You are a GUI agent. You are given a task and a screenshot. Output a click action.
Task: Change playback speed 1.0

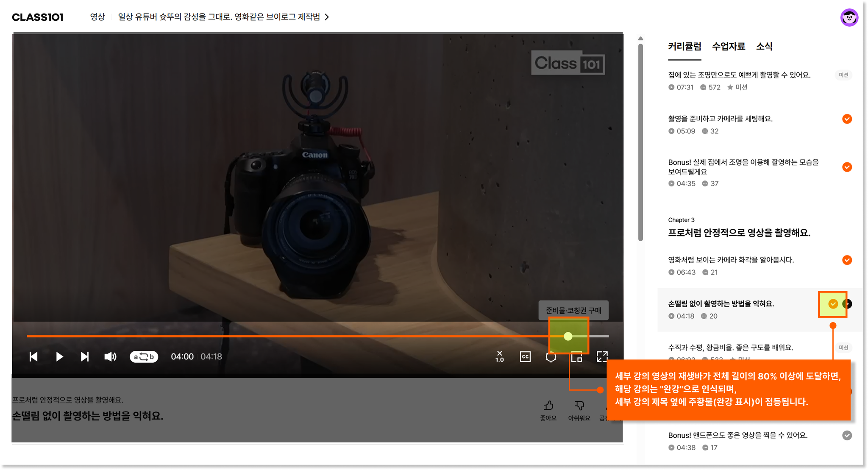point(500,356)
